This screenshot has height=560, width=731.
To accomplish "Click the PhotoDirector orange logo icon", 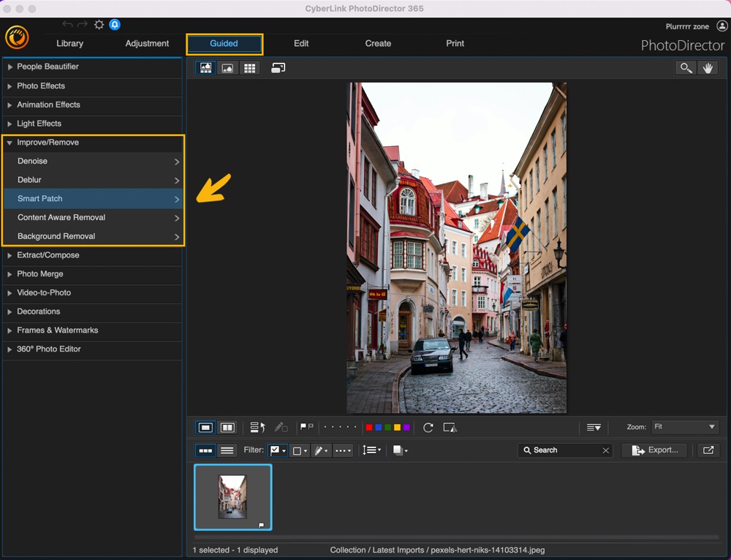I will (17, 37).
